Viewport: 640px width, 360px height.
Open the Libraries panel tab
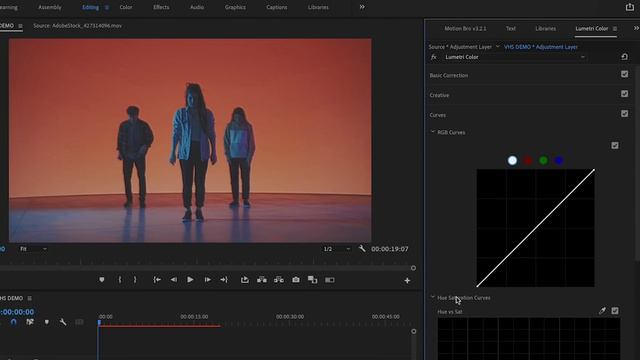click(x=545, y=29)
